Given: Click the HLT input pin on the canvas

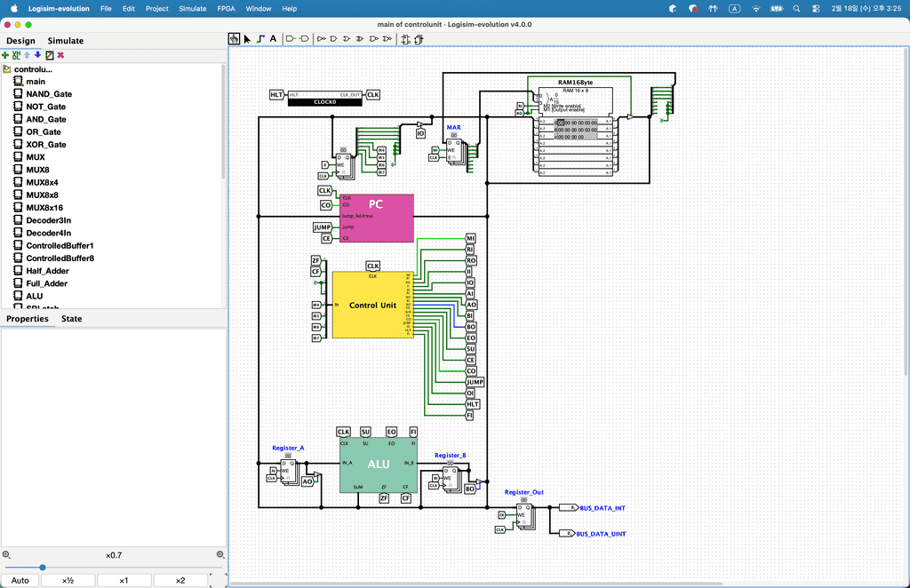Looking at the screenshot, I should point(276,94).
